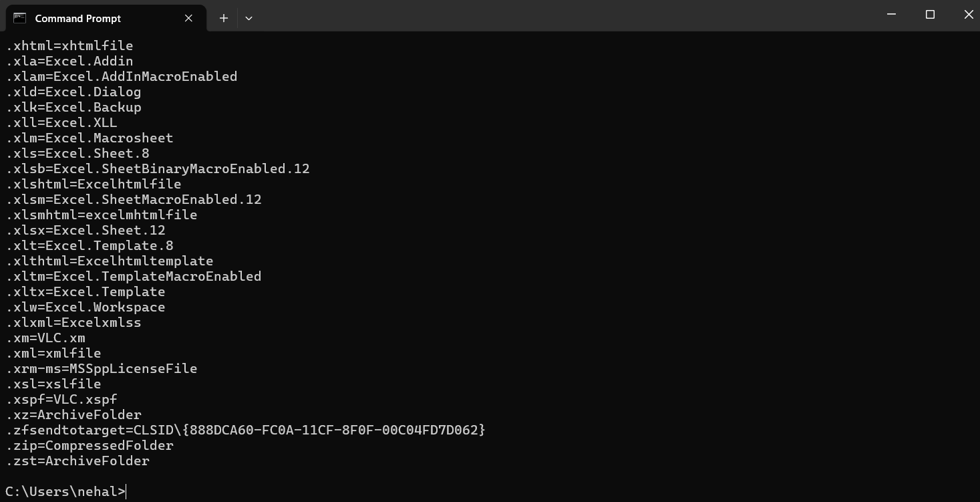
Task: Click the .xlsb=Excel.SheetBinaryMacroEnabled.12 line
Action: click(x=158, y=168)
